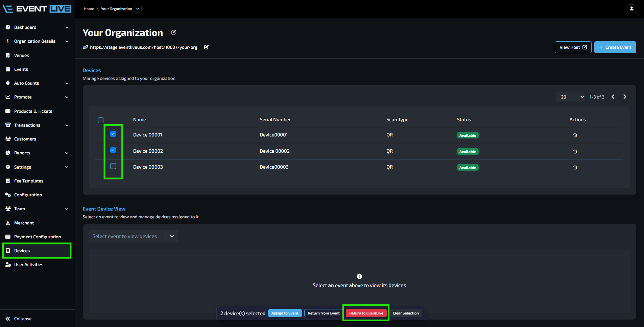Open Payment Configuration in sidebar
This screenshot has width=644, height=327.
point(37,237)
